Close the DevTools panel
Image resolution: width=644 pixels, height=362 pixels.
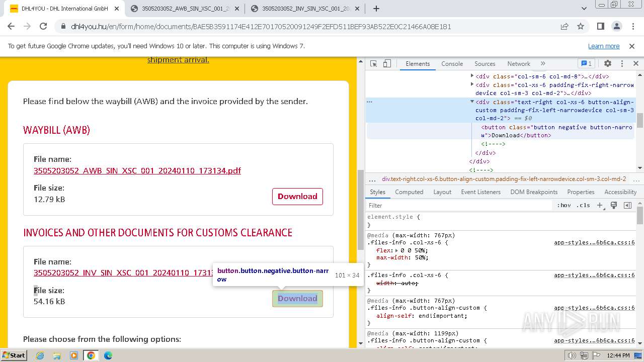(635, 64)
